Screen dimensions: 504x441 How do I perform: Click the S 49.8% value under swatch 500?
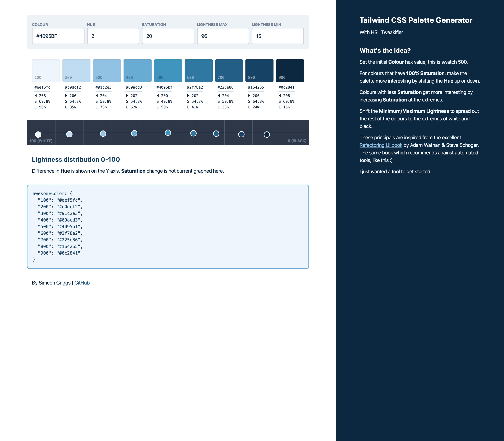point(164,101)
